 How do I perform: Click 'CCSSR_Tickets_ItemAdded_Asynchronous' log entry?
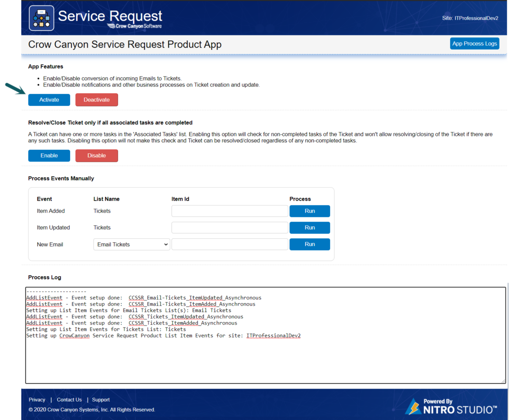pos(183,323)
